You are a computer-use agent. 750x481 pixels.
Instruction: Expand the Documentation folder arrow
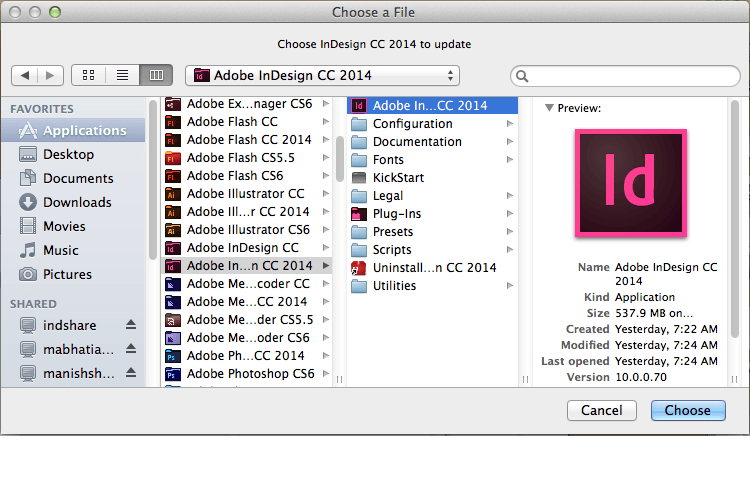click(510, 142)
